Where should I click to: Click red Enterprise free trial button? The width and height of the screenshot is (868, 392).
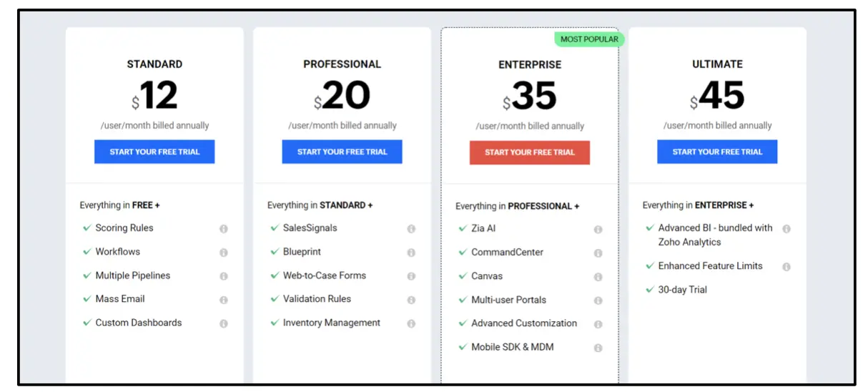530,152
